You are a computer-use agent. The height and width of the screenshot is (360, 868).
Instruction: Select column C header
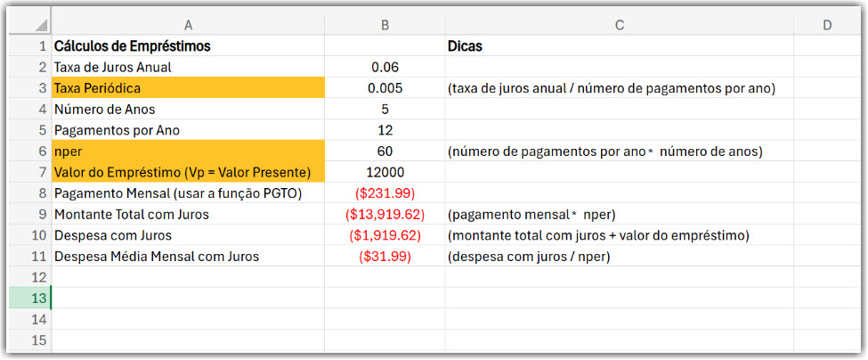coord(620,24)
